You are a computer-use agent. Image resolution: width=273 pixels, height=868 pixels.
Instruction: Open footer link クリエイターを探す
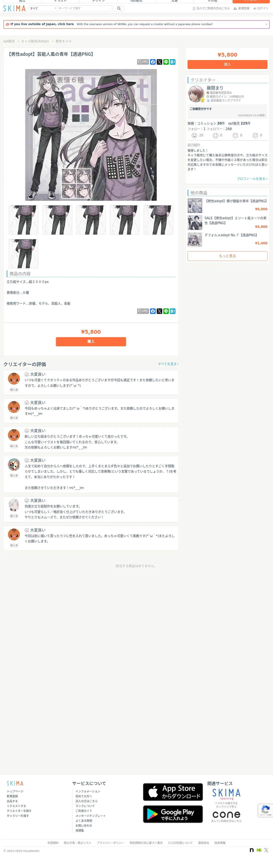click(x=19, y=811)
